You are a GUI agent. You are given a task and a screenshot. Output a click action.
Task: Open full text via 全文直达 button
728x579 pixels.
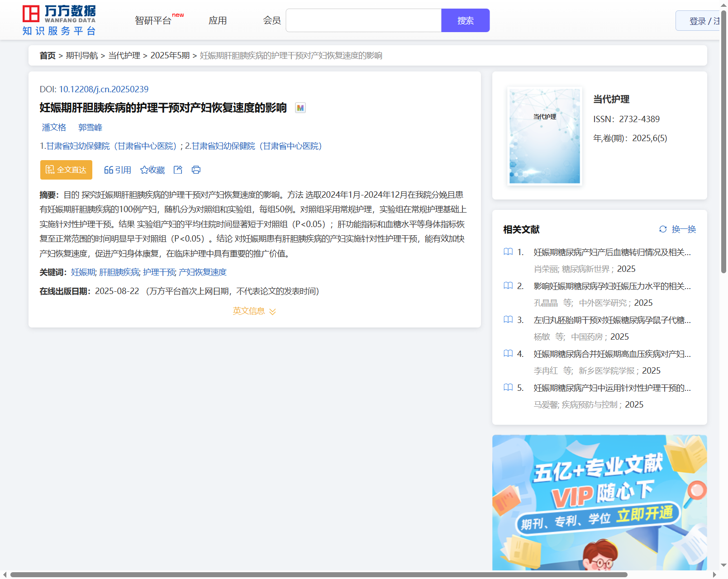tap(66, 170)
